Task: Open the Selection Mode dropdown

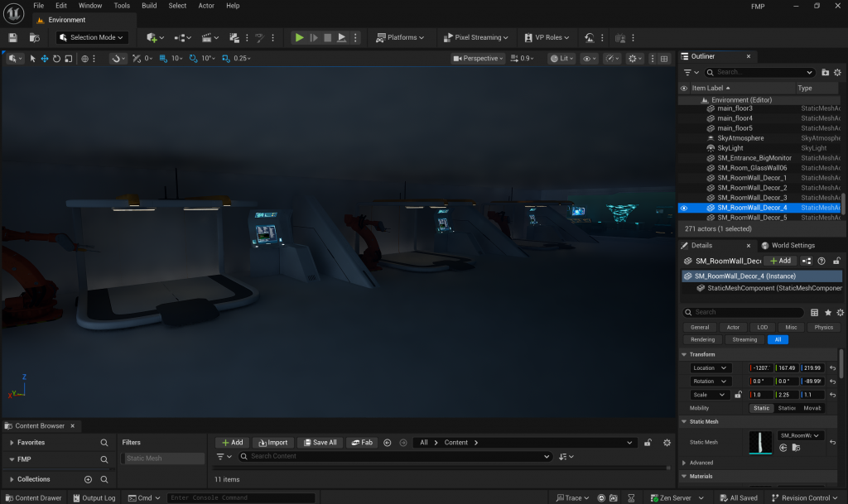Action: click(92, 37)
